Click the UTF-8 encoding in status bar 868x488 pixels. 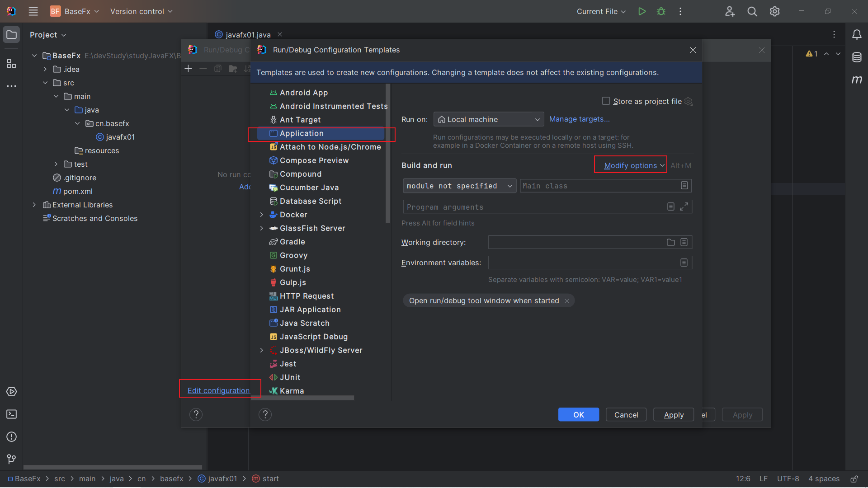pyautogui.click(x=788, y=479)
